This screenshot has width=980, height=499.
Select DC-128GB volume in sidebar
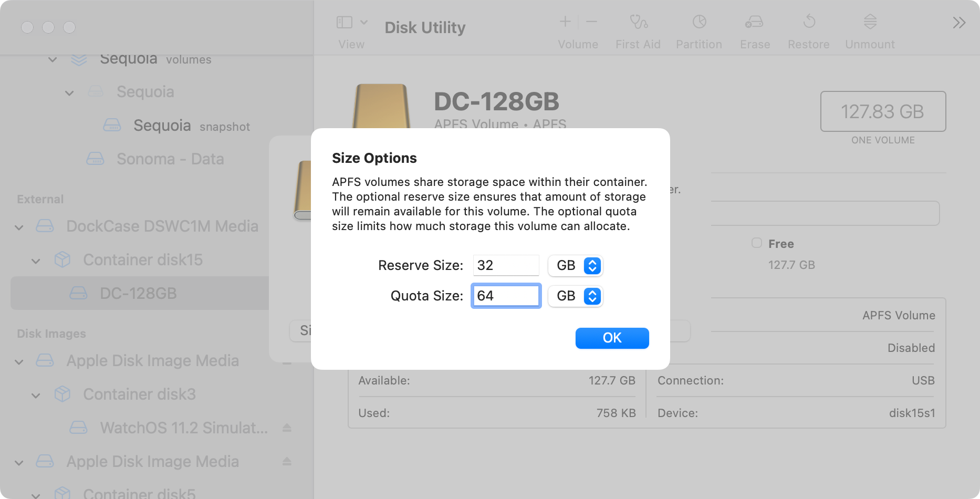pyautogui.click(x=140, y=293)
